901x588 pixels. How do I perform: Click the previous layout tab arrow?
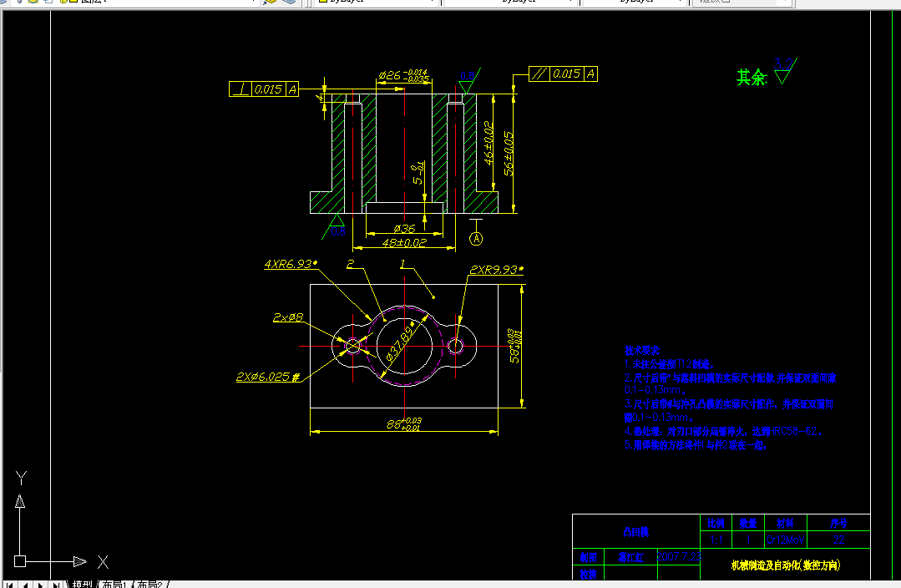click(x=25, y=585)
